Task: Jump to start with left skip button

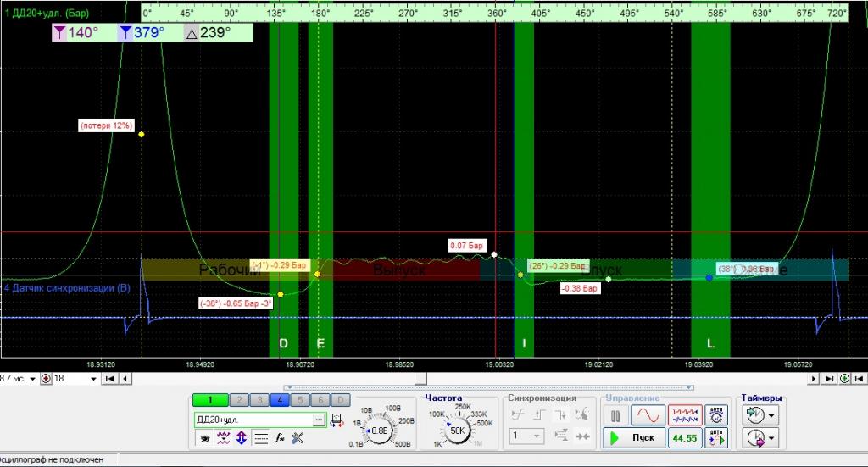Action: point(109,379)
